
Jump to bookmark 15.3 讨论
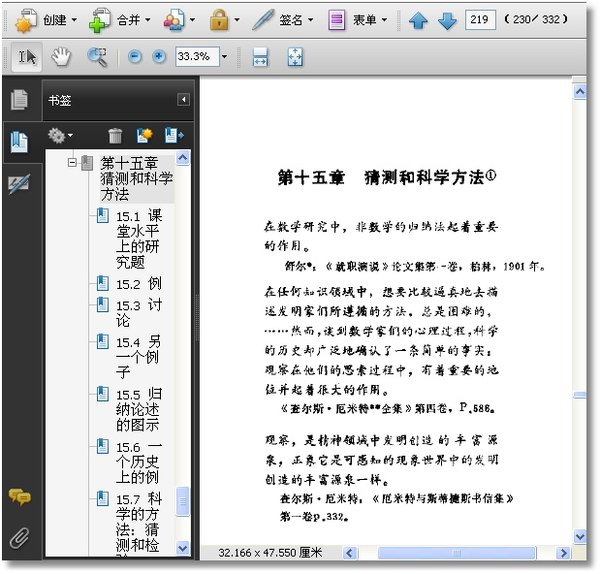click(x=138, y=313)
